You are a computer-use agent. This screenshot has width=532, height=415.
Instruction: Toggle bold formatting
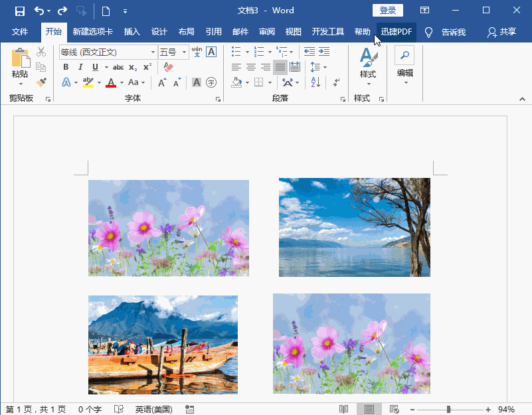click(66, 67)
